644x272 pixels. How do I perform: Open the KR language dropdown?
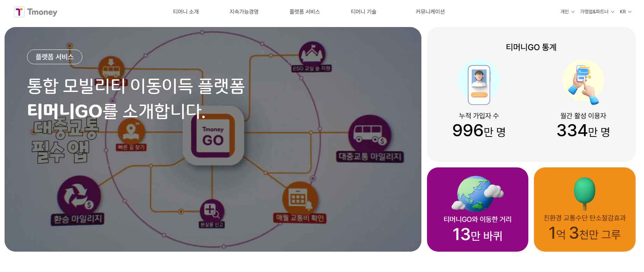click(625, 12)
